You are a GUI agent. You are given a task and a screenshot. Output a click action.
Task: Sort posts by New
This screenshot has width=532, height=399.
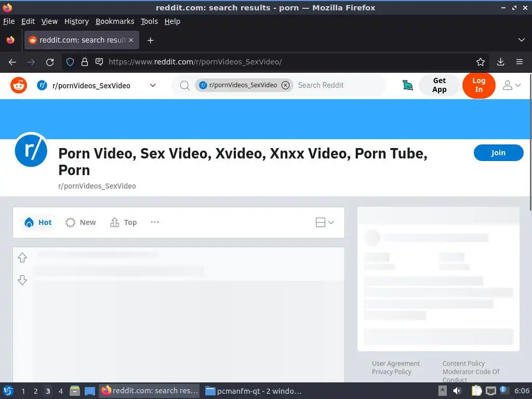[x=81, y=222]
